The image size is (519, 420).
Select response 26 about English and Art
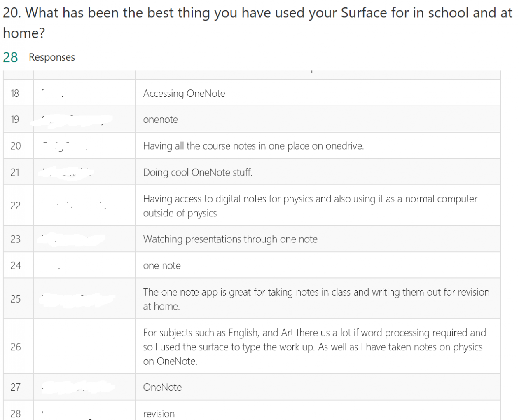pyautogui.click(x=315, y=347)
